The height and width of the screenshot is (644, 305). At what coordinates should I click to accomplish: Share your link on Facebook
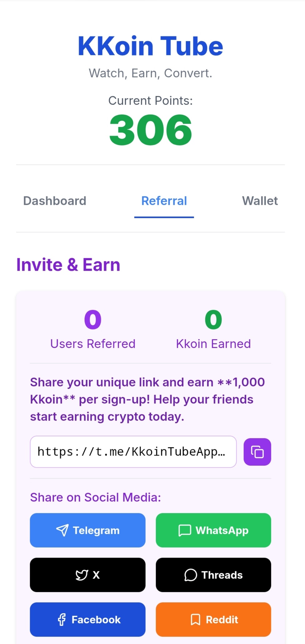pyautogui.click(x=87, y=620)
